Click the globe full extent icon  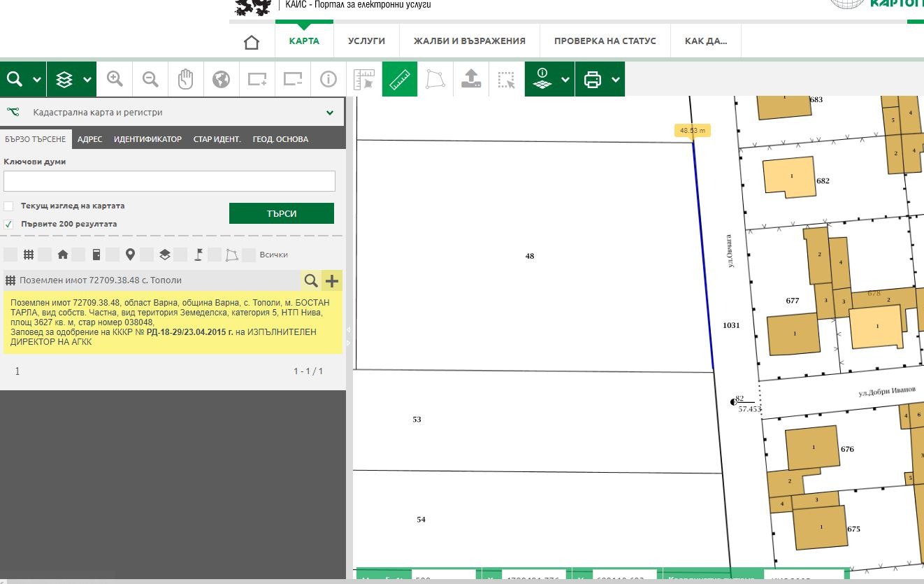point(221,80)
